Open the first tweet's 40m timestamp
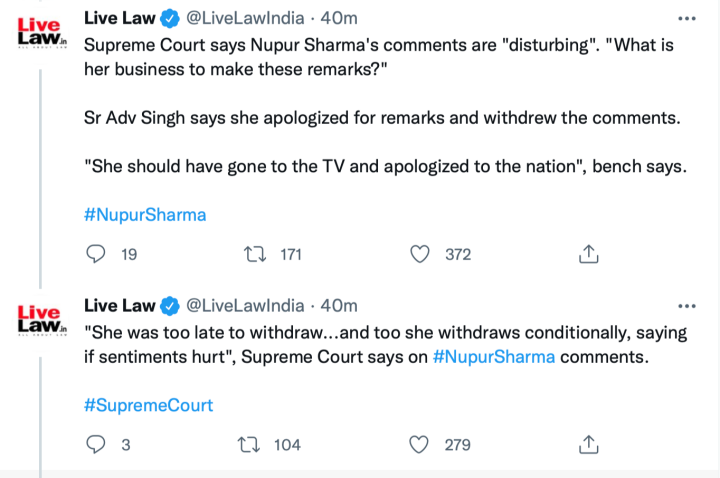This screenshot has height=478, width=720. click(x=338, y=19)
